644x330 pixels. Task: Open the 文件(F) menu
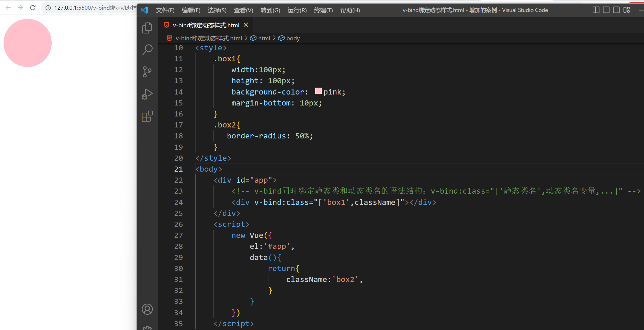(165, 10)
